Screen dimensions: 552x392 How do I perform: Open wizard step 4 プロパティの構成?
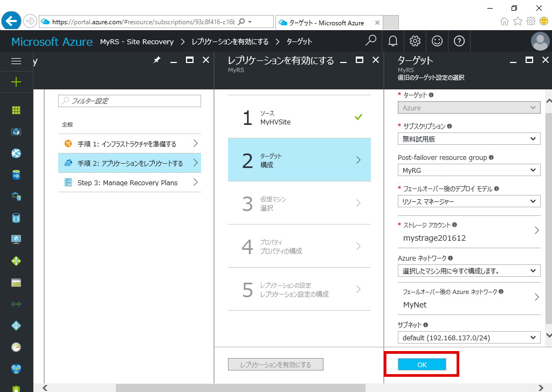pos(299,246)
